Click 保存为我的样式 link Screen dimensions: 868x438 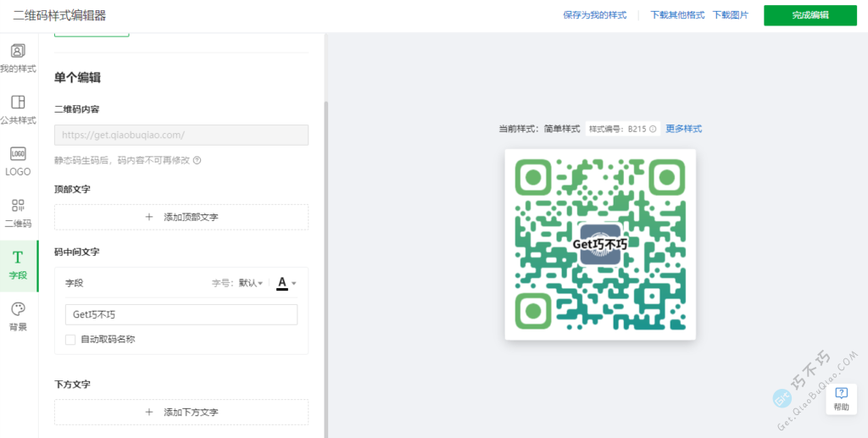tap(594, 15)
